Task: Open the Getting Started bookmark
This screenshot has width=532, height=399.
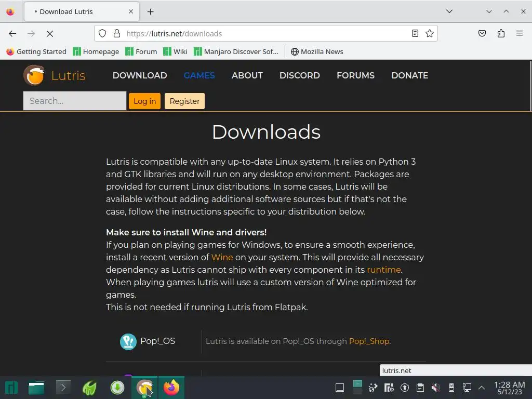Action: (36, 51)
